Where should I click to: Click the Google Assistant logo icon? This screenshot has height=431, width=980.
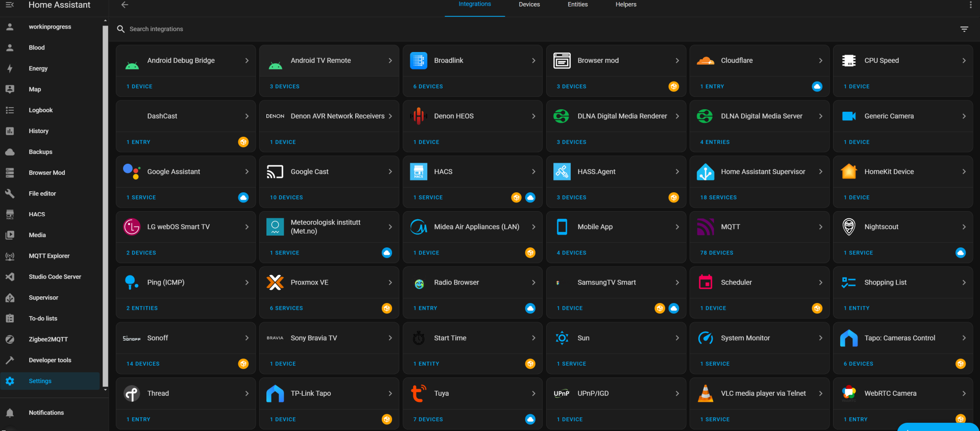(x=132, y=172)
